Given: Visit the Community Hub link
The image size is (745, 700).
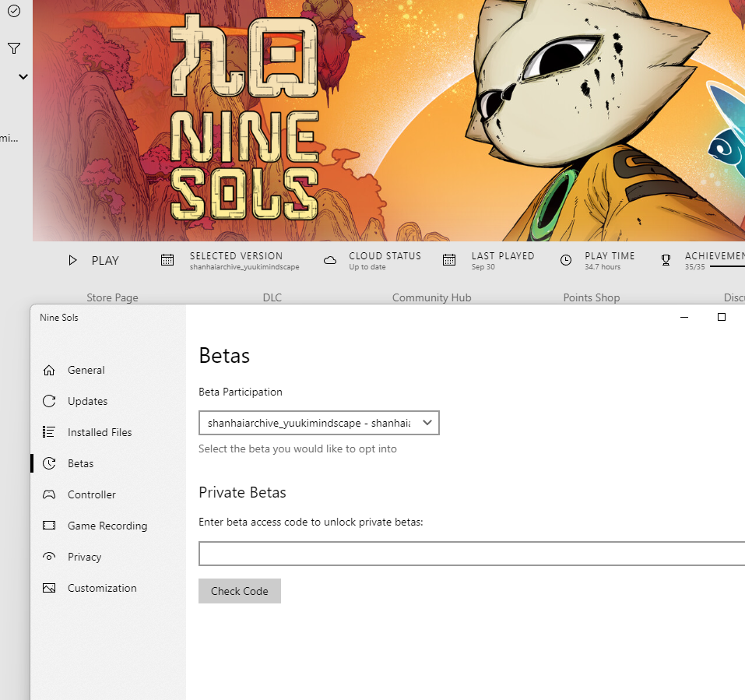Looking at the screenshot, I should click(x=431, y=297).
